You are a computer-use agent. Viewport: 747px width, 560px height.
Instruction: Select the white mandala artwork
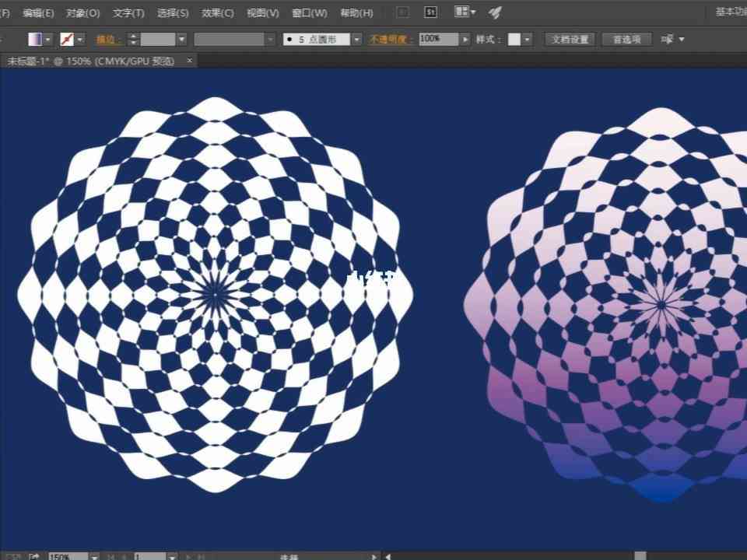pos(216,295)
